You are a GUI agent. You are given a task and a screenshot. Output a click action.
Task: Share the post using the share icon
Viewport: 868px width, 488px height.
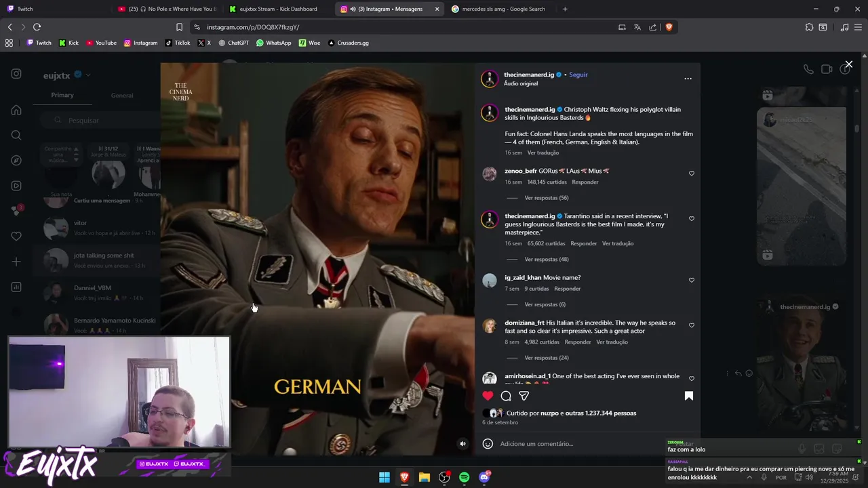(x=524, y=396)
